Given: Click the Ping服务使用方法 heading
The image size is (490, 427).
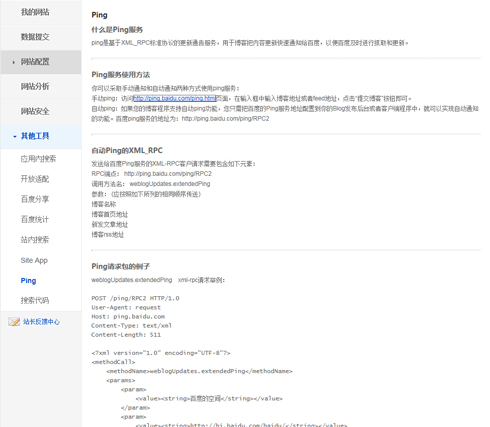Looking at the screenshot, I should 121,75.
